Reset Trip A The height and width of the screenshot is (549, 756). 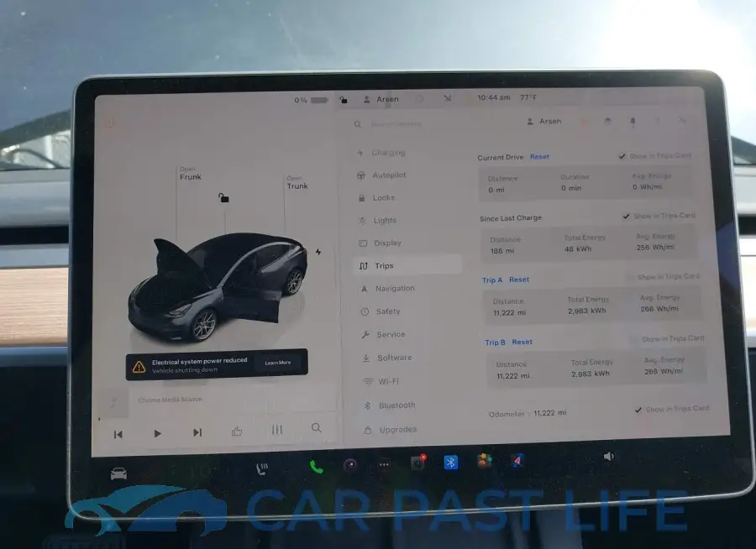click(519, 280)
